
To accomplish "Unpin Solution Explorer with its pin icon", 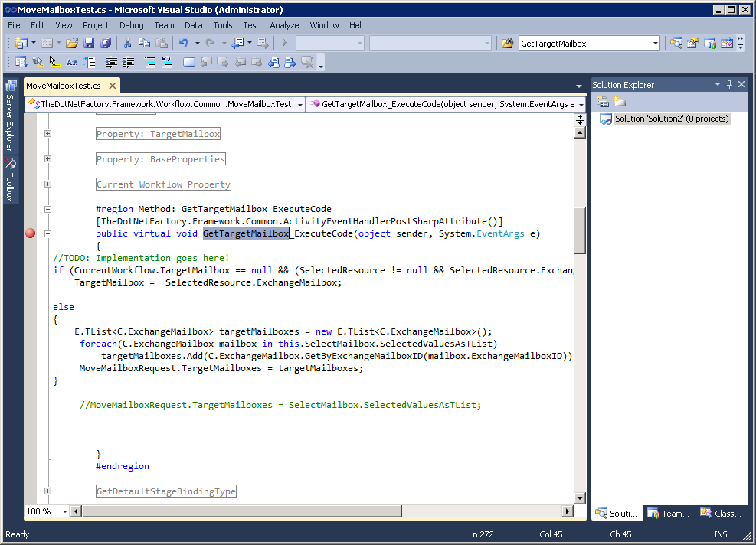I will pyautogui.click(x=728, y=84).
